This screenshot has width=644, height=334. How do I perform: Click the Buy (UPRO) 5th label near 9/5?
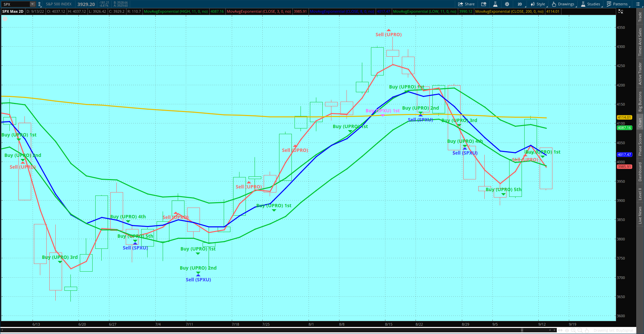[x=503, y=189]
